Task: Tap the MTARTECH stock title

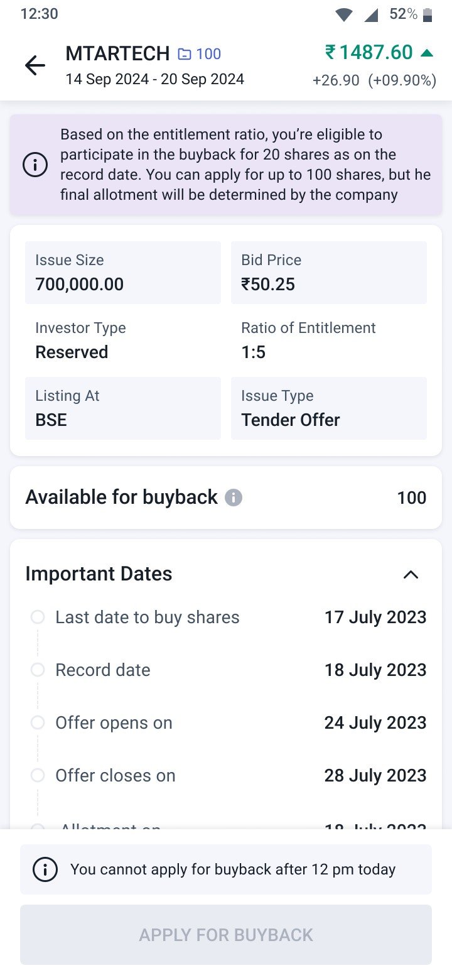Action: click(x=117, y=54)
